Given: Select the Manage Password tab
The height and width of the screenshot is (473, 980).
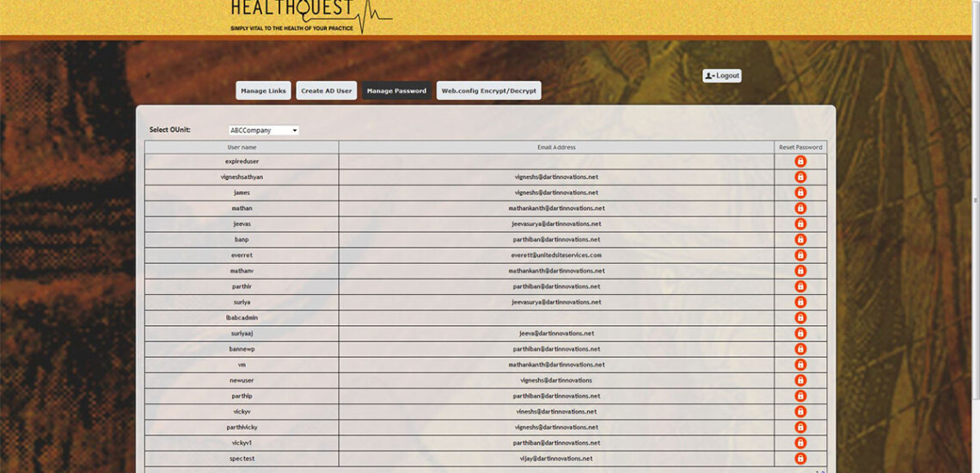Looking at the screenshot, I should coord(396,91).
